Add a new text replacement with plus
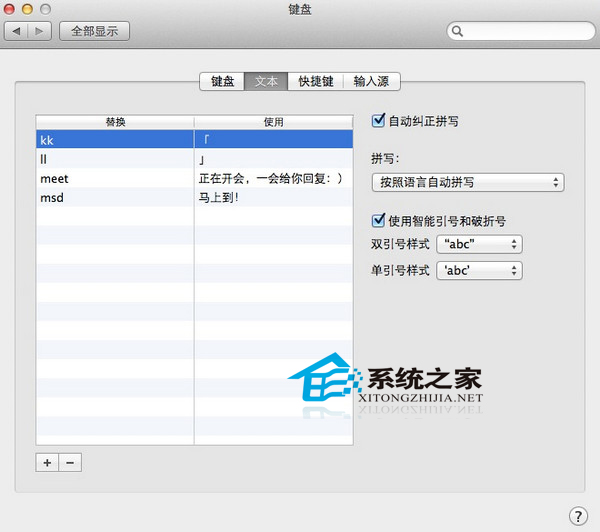600x532 pixels. (x=47, y=463)
